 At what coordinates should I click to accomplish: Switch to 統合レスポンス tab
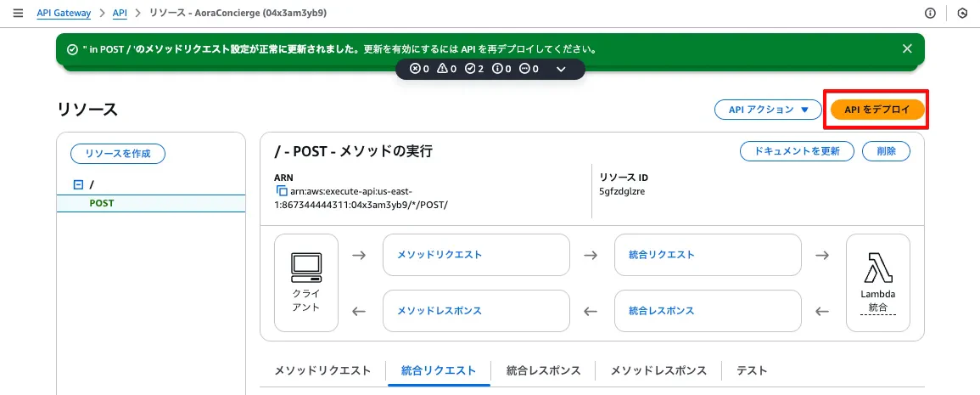[x=544, y=370]
